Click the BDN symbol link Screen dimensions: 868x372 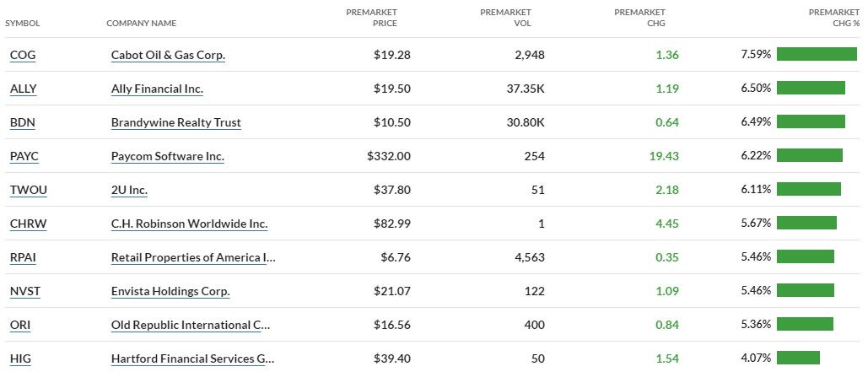coord(22,122)
